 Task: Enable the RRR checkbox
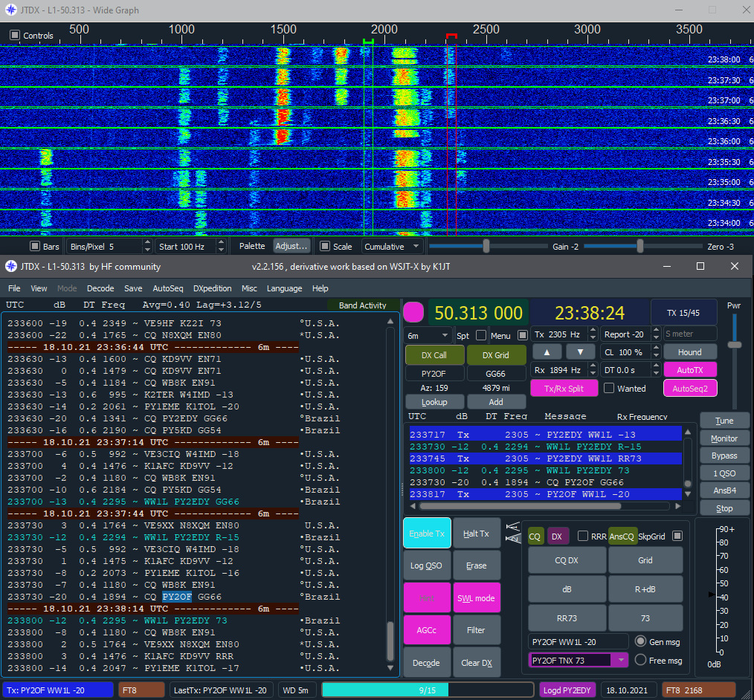(x=583, y=536)
